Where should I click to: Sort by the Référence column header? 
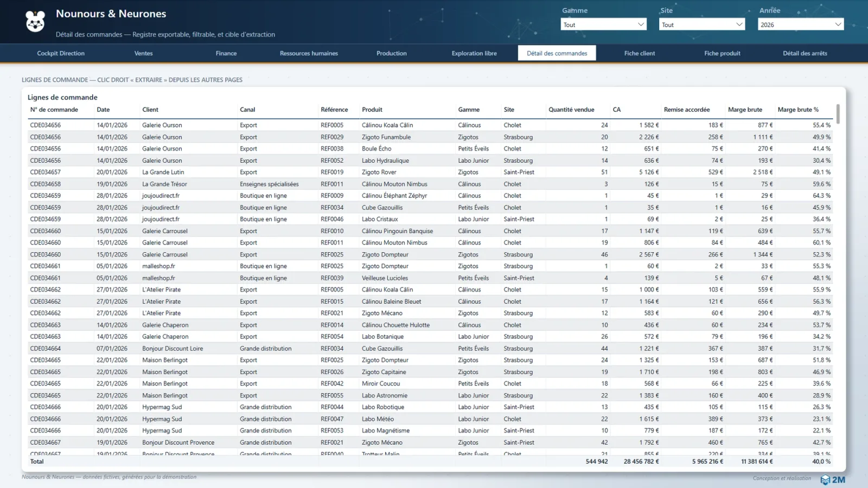334,110
